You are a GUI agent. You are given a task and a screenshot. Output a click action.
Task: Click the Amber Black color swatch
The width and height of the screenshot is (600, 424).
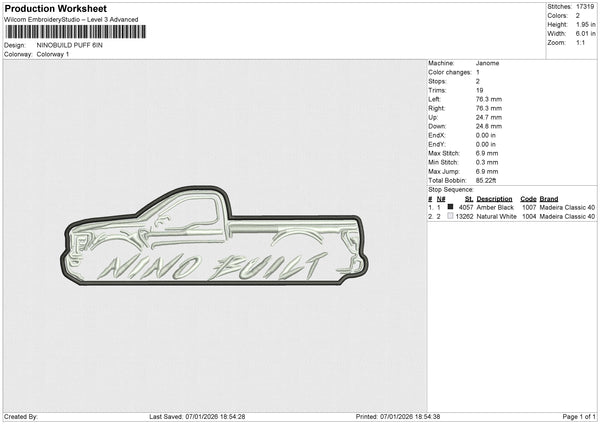[450, 207]
